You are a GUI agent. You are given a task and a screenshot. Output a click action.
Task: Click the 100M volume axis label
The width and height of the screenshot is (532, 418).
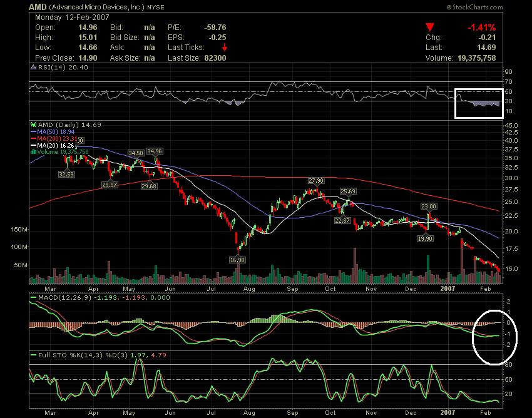coord(19,247)
